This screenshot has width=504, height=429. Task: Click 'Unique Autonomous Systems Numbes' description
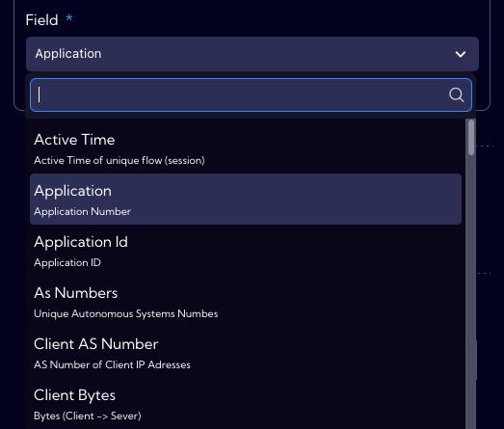[x=126, y=313]
